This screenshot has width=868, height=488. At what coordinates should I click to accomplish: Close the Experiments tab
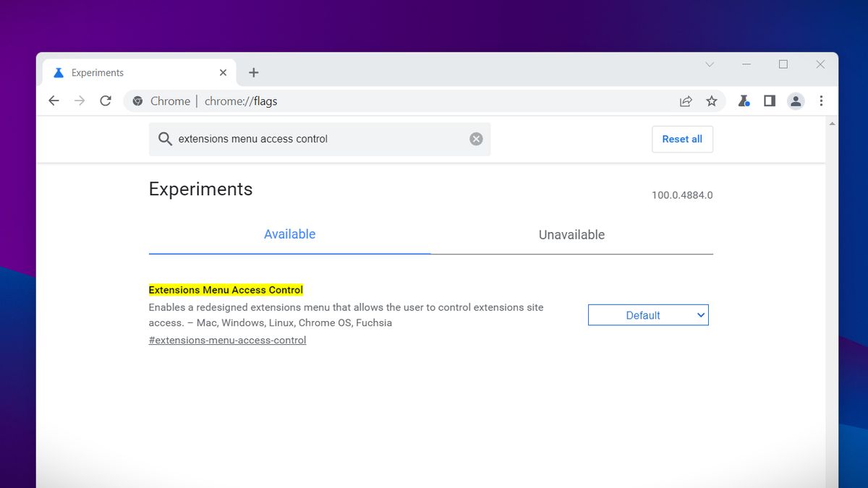223,73
